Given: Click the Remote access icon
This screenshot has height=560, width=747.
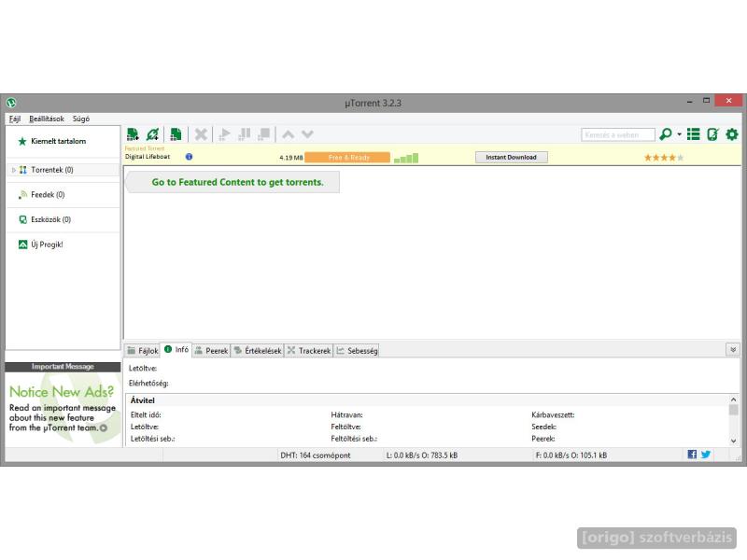Looking at the screenshot, I should click(712, 134).
